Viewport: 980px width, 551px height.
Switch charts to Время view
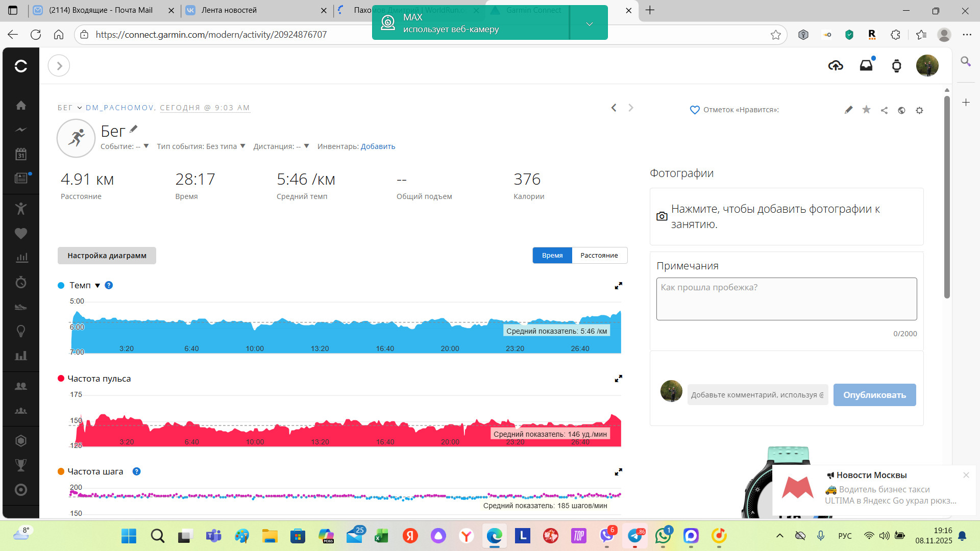[x=552, y=256]
